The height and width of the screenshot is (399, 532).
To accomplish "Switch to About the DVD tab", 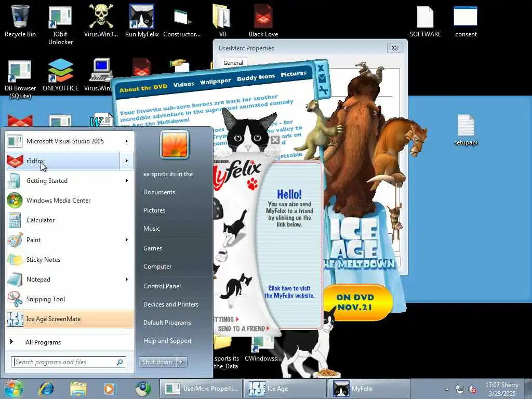I will (x=143, y=88).
